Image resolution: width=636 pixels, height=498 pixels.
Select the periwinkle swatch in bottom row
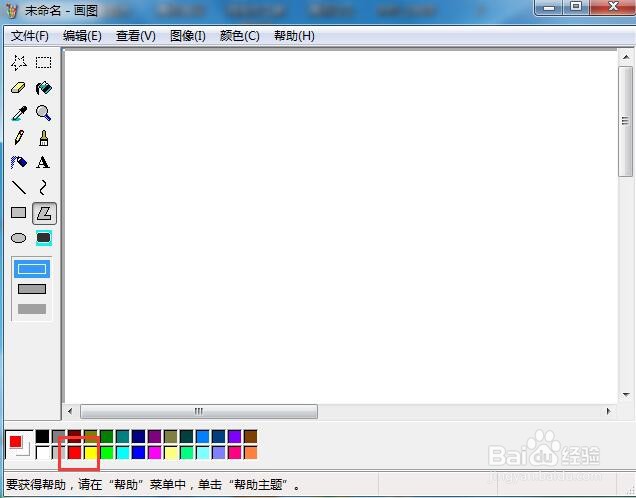[x=219, y=452]
